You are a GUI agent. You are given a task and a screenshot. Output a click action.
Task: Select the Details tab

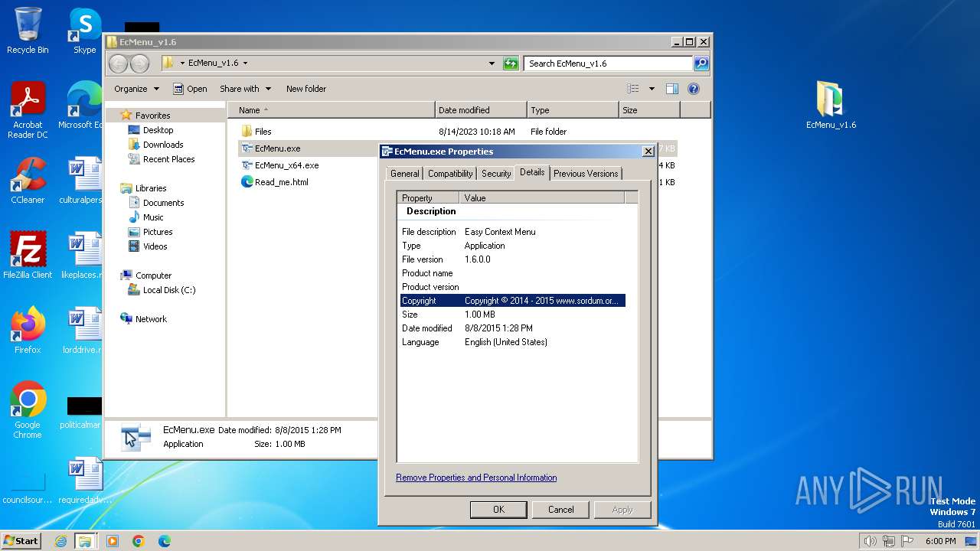click(532, 172)
